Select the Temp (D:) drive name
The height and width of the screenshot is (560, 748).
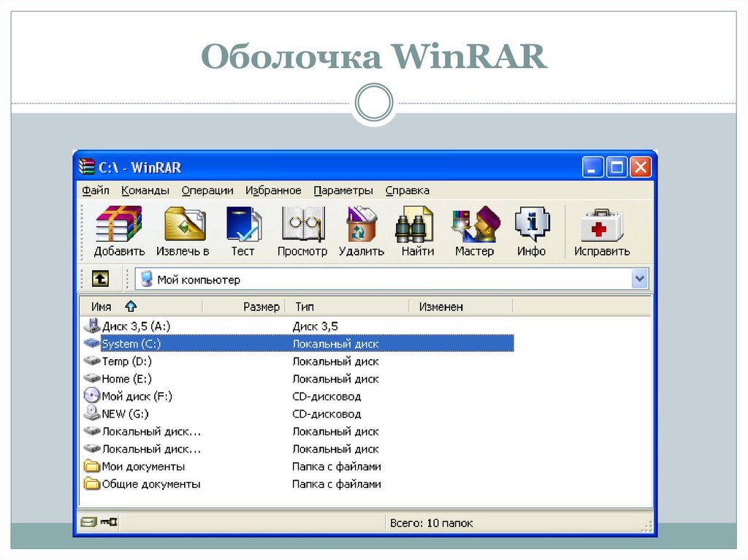126,361
